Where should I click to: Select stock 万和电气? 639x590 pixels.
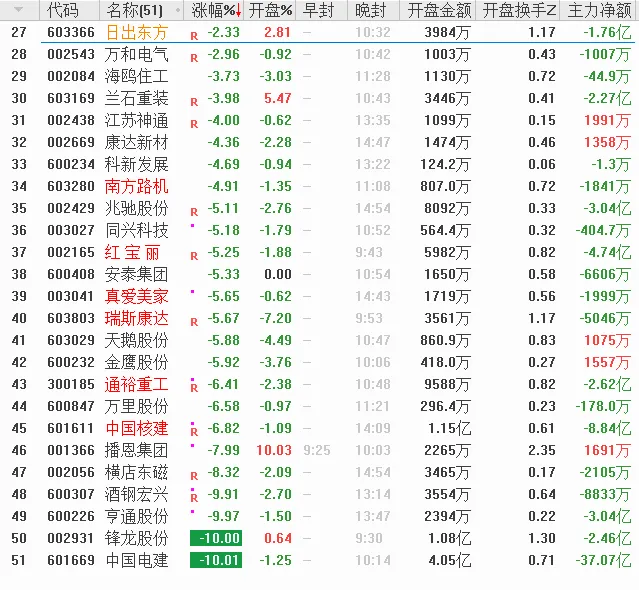(x=137, y=54)
